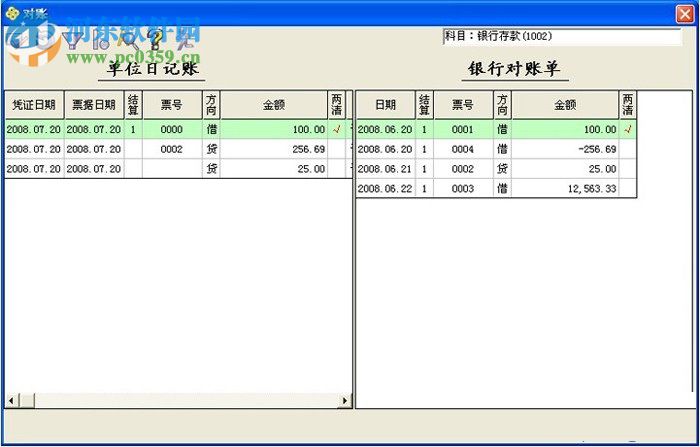
Task: Toggle 两清 checkmark on journal row 0000
Action: point(337,130)
